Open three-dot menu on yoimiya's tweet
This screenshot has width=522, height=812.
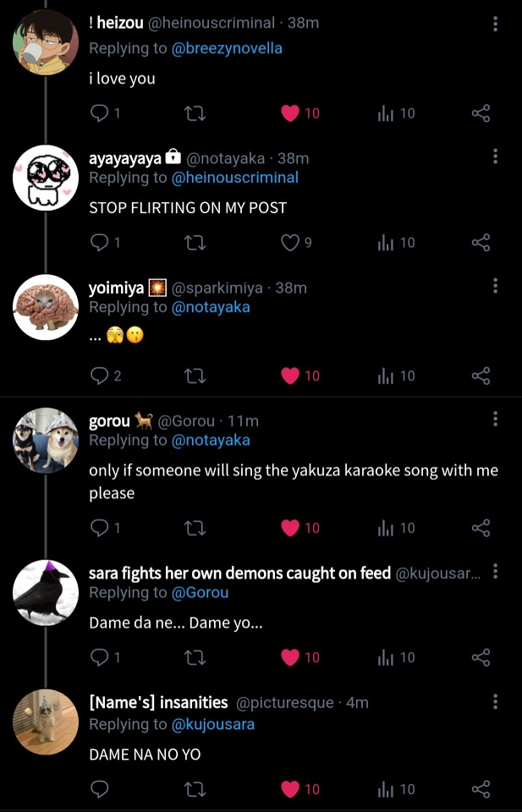pos(495,288)
